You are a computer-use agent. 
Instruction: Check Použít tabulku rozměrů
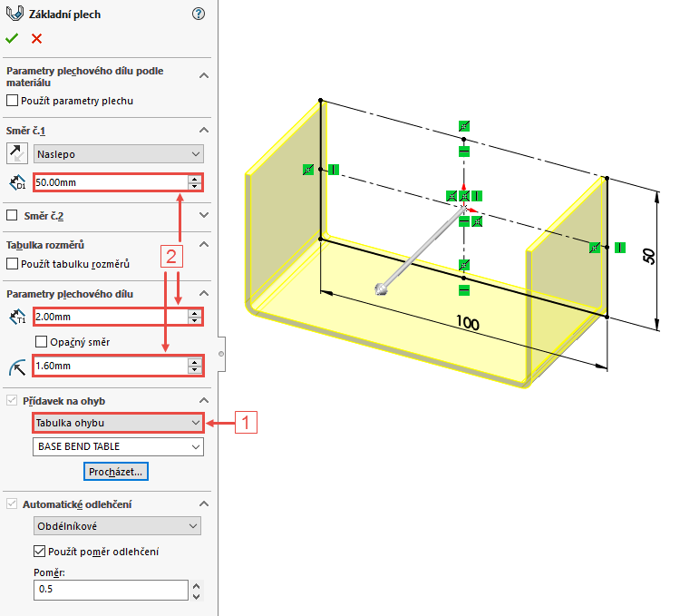(12, 264)
